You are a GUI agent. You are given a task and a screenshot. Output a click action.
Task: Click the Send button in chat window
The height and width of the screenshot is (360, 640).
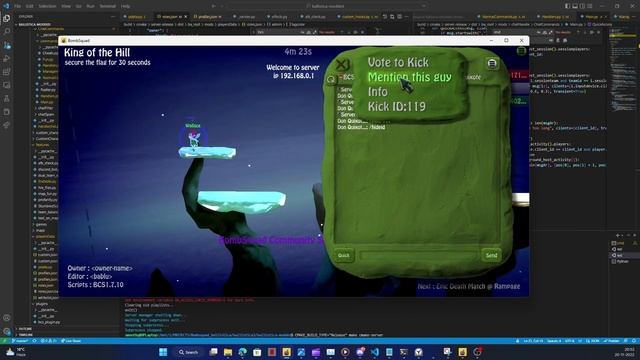point(491,256)
